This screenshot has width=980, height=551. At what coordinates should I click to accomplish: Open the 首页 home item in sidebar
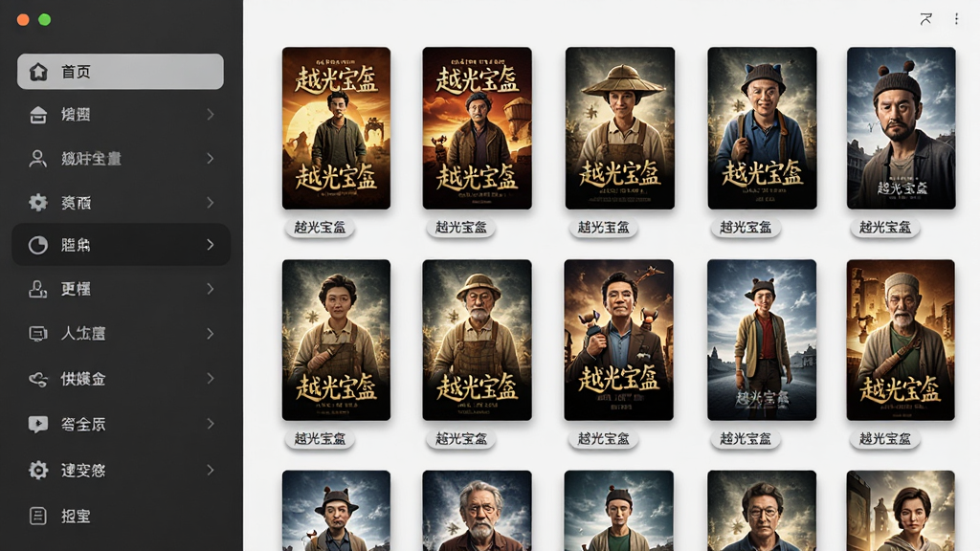click(x=120, y=71)
